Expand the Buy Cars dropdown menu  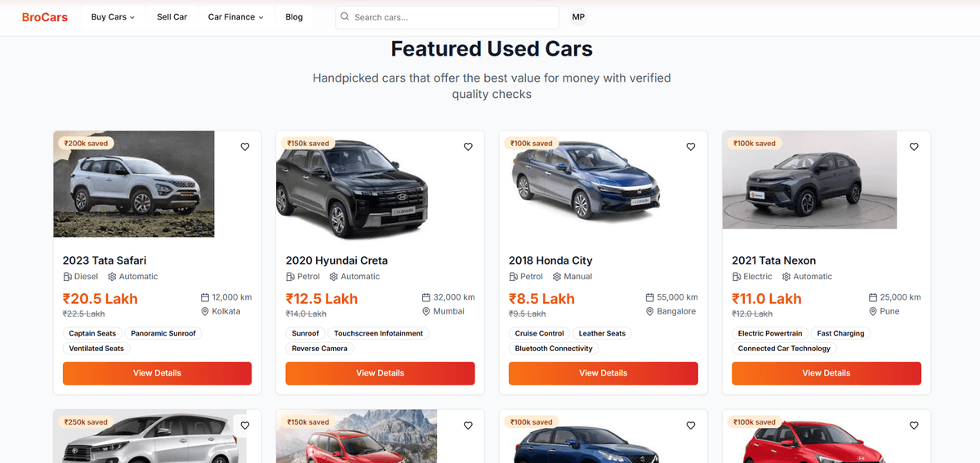point(113,17)
